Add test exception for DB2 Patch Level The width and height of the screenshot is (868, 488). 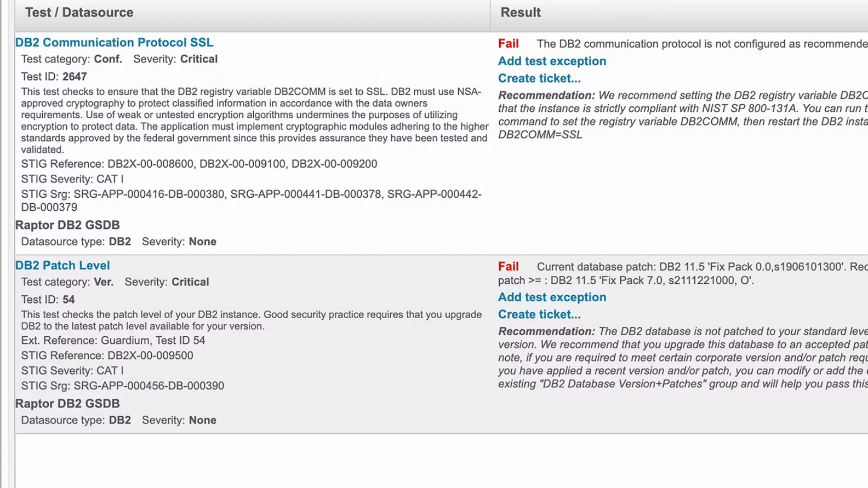pos(552,297)
